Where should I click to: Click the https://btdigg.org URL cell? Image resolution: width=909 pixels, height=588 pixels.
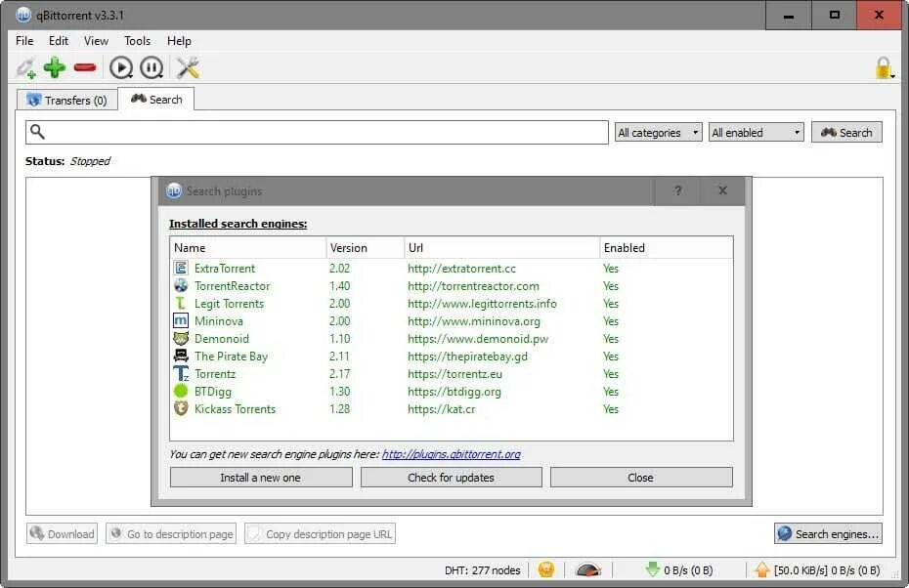(x=454, y=392)
